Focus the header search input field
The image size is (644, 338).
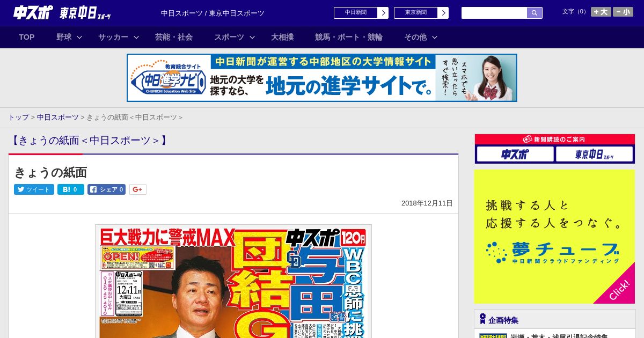click(x=494, y=13)
